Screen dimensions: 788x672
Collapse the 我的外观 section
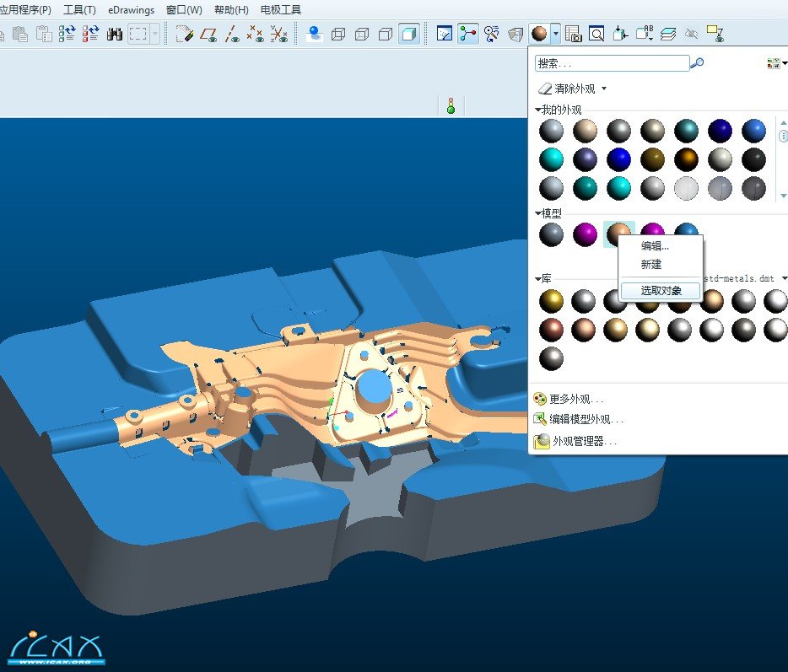[x=538, y=110]
